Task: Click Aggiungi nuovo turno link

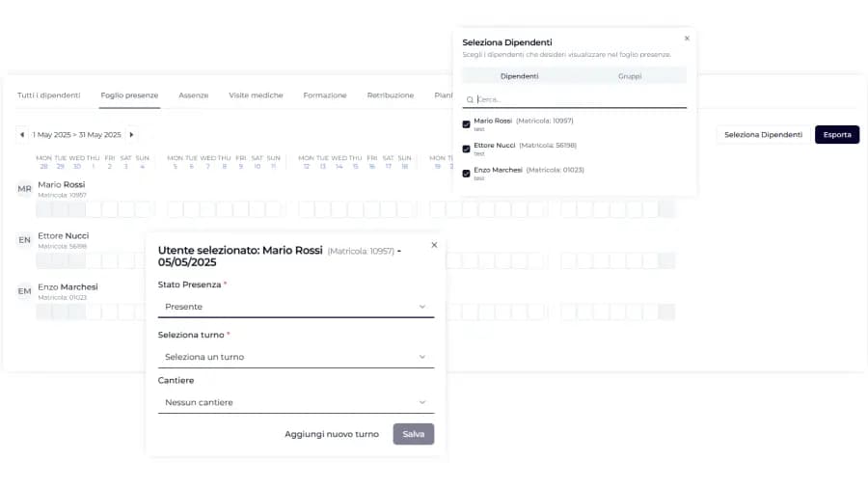Action: click(x=332, y=434)
